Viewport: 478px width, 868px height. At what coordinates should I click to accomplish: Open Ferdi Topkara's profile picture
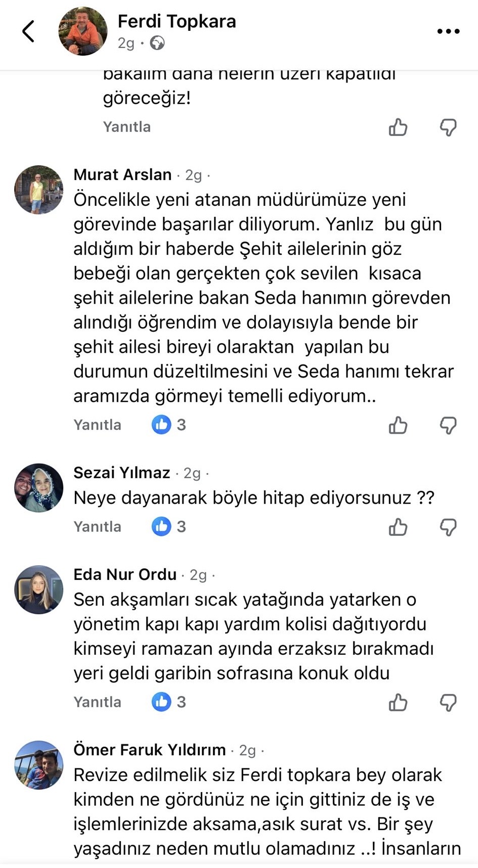pyautogui.click(x=83, y=31)
